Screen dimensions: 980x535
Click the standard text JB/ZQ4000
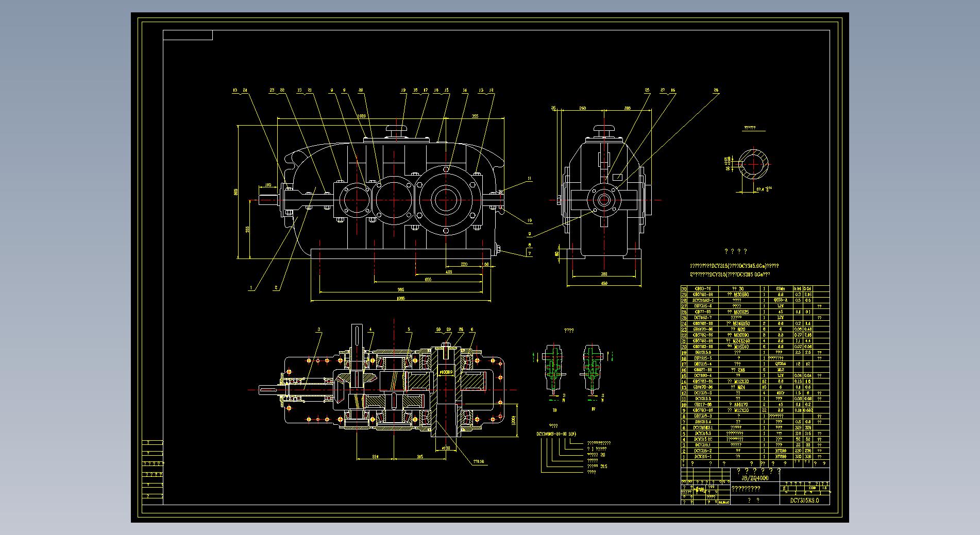pos(755,478)
